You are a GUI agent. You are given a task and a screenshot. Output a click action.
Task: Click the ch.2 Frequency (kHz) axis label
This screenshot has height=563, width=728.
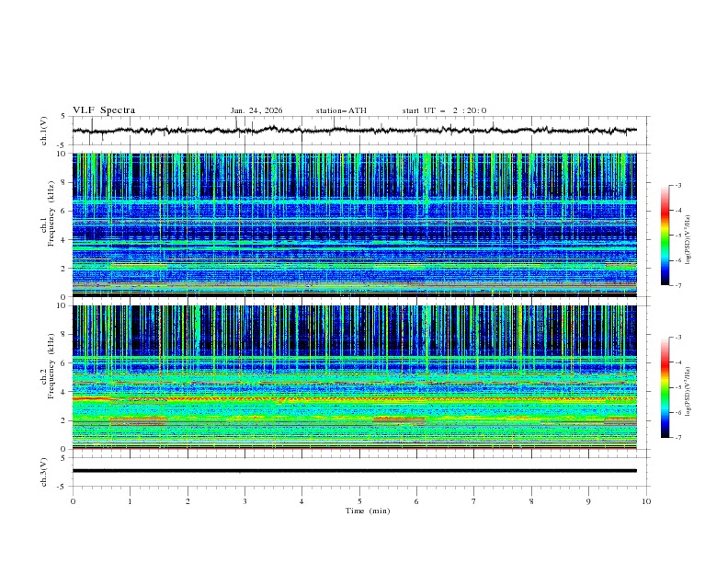[50, 377]
